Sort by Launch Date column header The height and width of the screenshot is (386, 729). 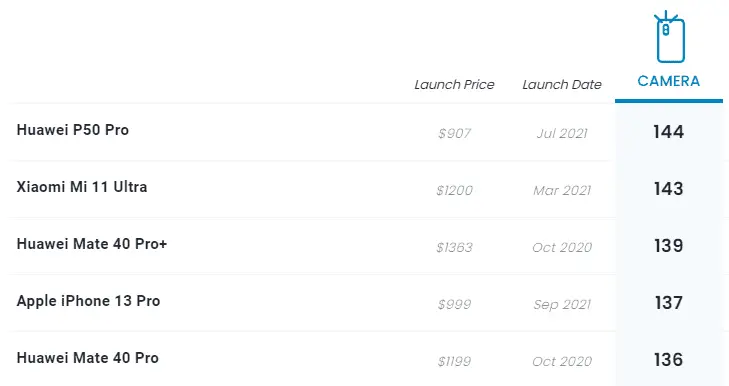562,85
